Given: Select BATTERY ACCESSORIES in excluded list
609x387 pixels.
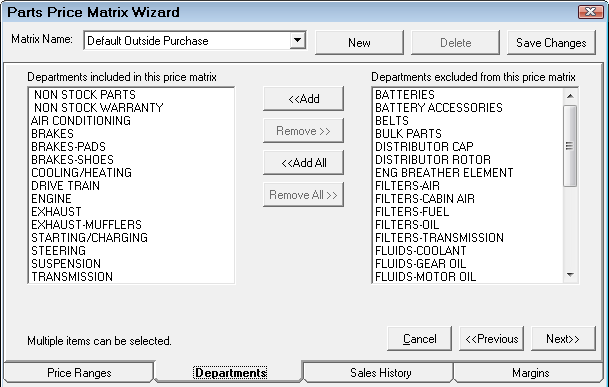Looking at the screenshot, I should point(468,108).
